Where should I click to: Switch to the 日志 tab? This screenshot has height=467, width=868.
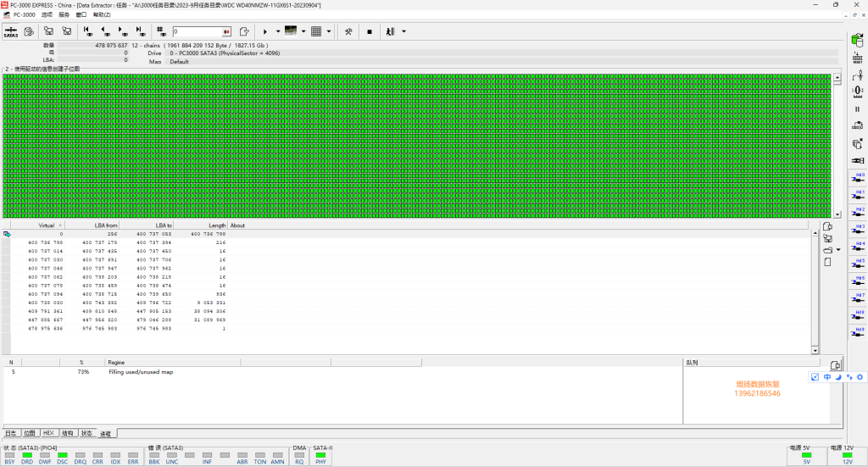(10, 433)
